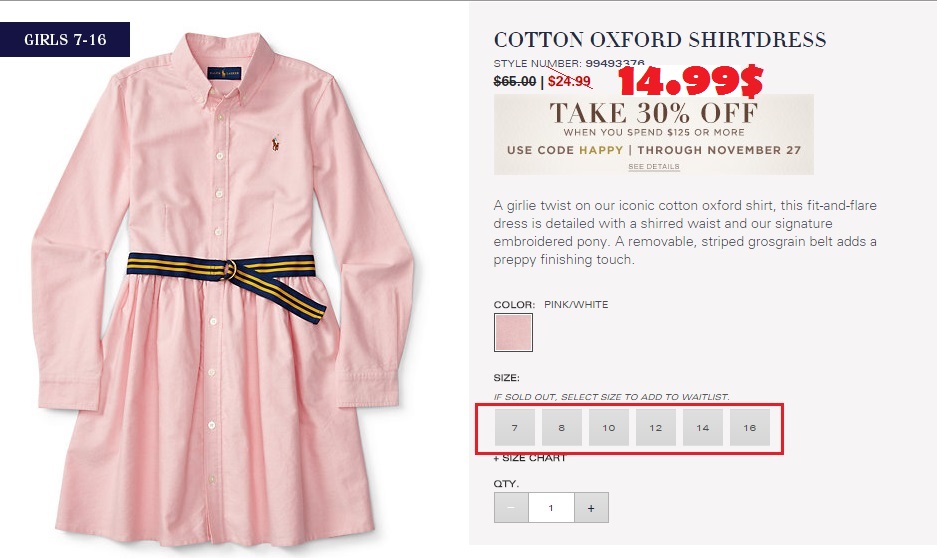The width and height of the screenshot is (937, 558).
Task: Decrease quantity with the minus button
Action: (511, 508)
